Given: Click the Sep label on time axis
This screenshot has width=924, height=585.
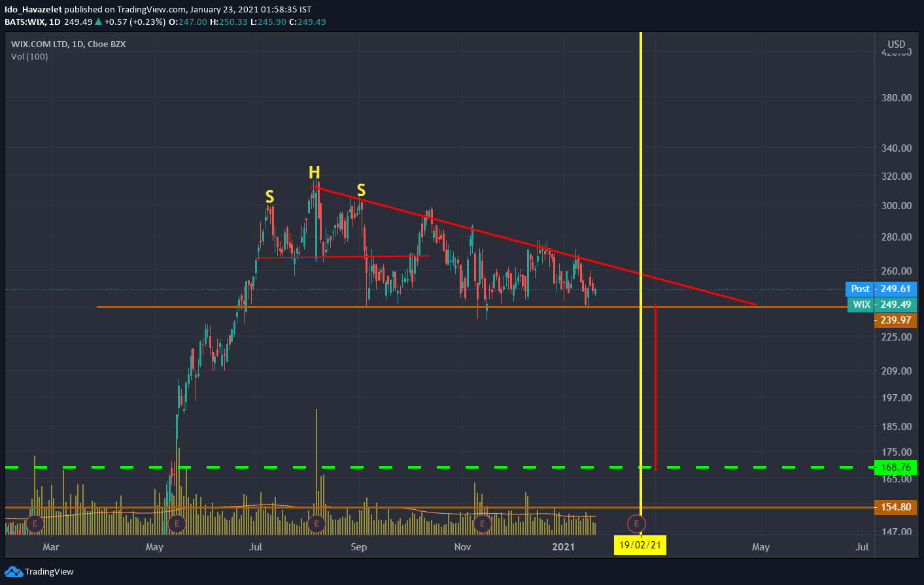Looking at the screenshot, I should 359,547.
